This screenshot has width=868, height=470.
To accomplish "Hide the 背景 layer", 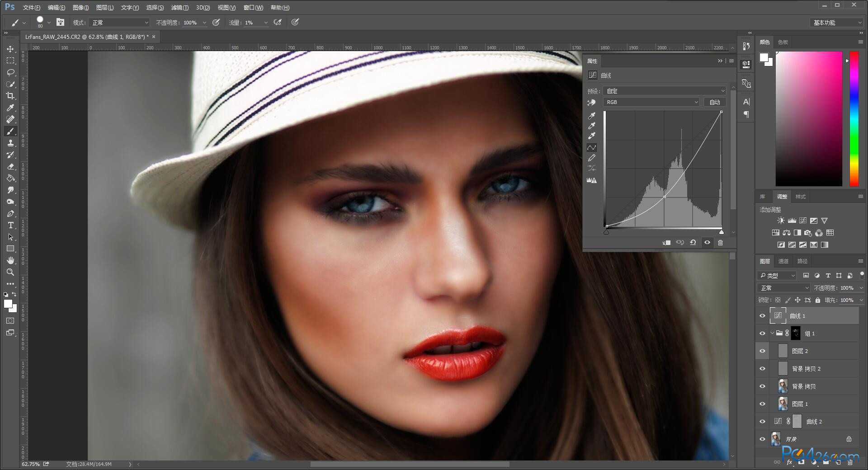I will [x=762, y=439].
